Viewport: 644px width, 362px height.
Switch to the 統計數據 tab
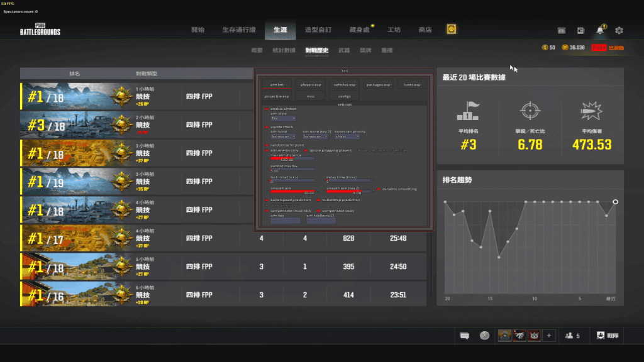tap(285, 50)
